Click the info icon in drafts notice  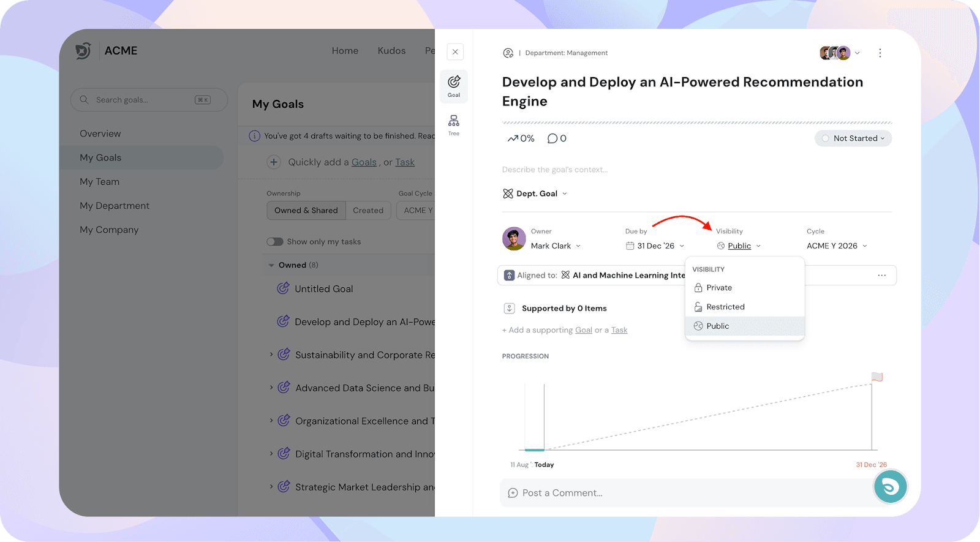point(255,136)
